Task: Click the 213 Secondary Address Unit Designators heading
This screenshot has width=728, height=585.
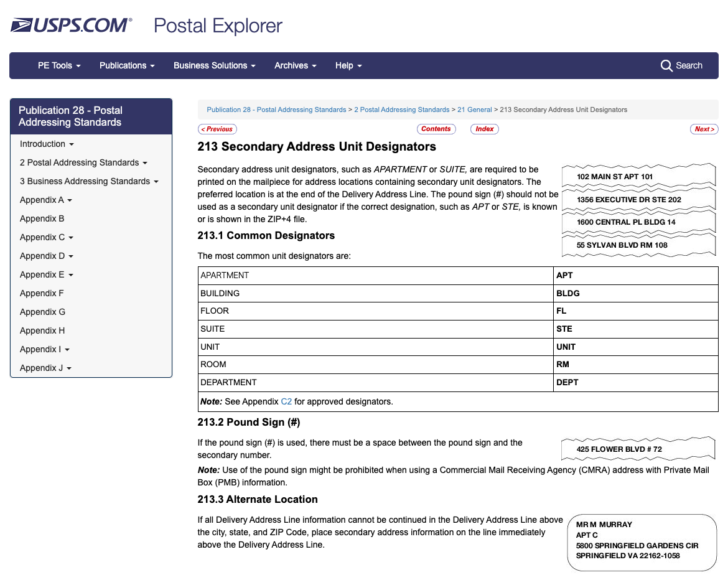Action: 317,147
